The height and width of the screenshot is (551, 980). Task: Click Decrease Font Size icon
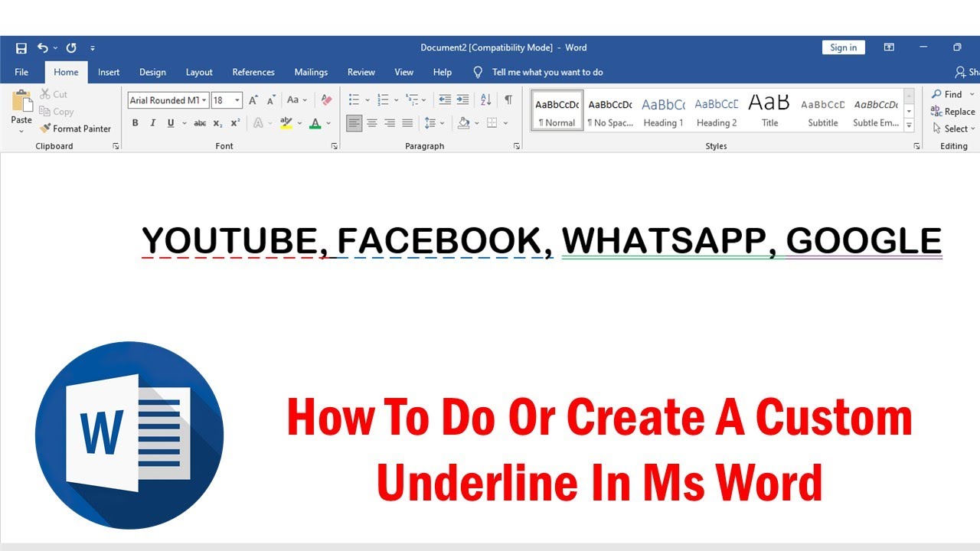[x=270, y=100]
